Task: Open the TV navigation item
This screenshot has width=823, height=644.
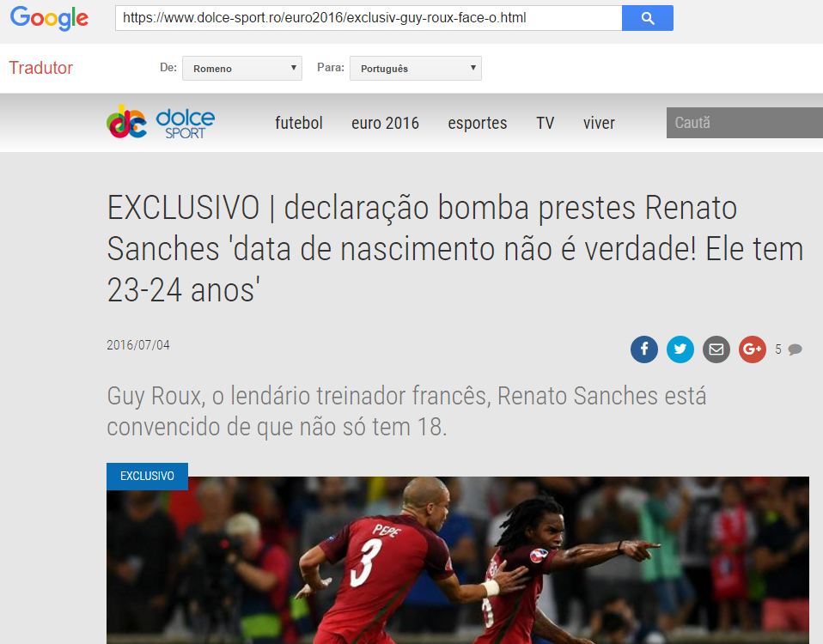Action: [x=546, y=123]
